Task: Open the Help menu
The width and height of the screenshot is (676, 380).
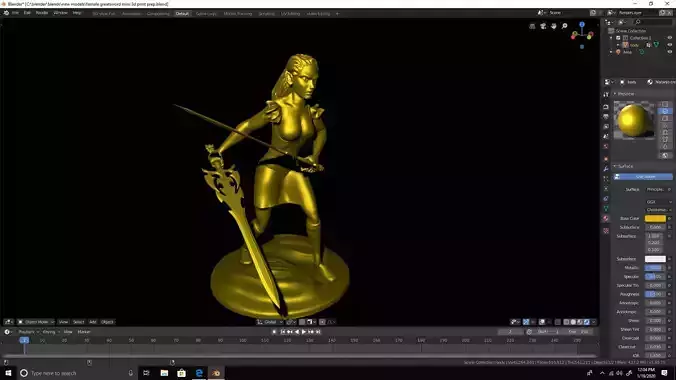Action: (x=77, y=13)
